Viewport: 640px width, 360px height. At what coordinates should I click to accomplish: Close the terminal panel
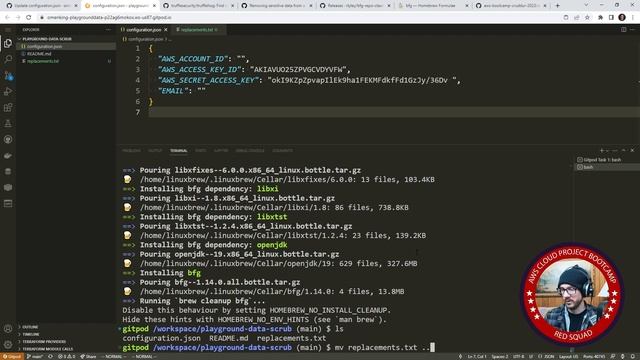tap(632, 151)
